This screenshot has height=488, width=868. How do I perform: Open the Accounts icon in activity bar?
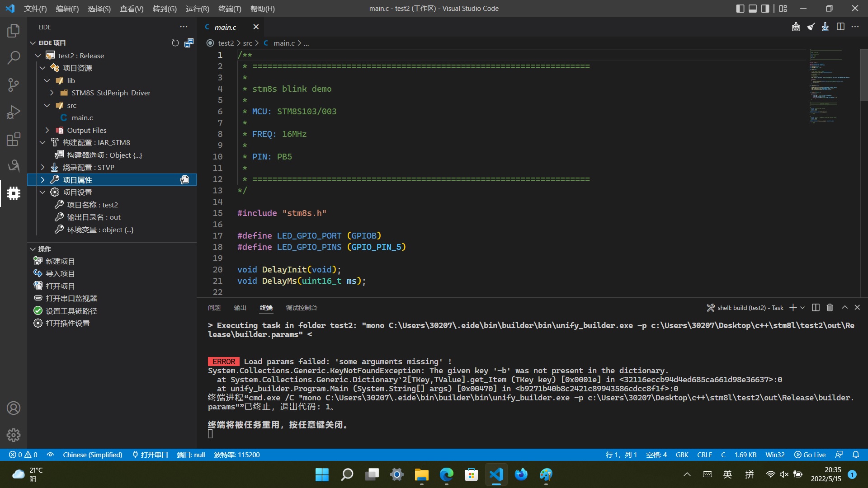click(x=14, y=408)
